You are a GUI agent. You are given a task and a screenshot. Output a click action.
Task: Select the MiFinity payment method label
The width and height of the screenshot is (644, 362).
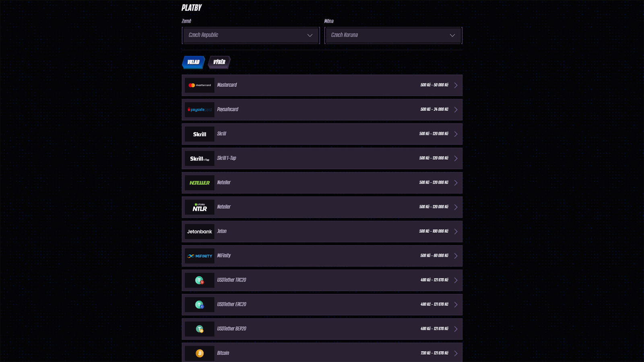pos(224,256)
